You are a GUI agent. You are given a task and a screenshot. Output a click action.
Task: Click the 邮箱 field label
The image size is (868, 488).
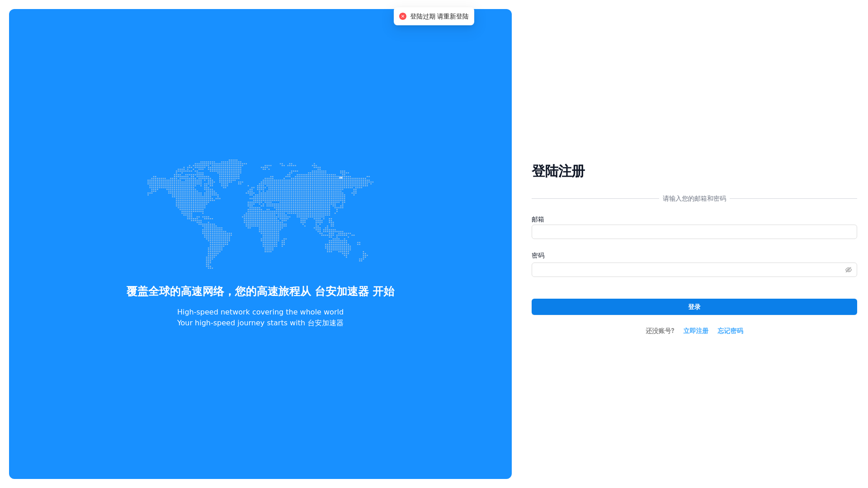(538, 219)
